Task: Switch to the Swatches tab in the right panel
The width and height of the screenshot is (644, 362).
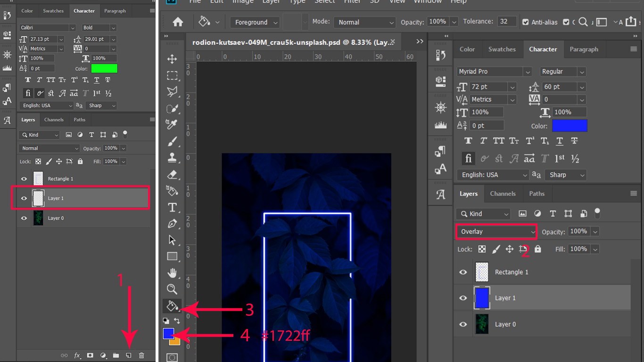Action: [502, 49]
